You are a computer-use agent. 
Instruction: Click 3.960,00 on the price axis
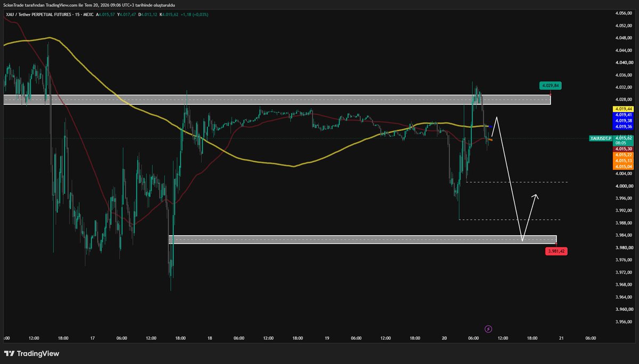[623, 309]
